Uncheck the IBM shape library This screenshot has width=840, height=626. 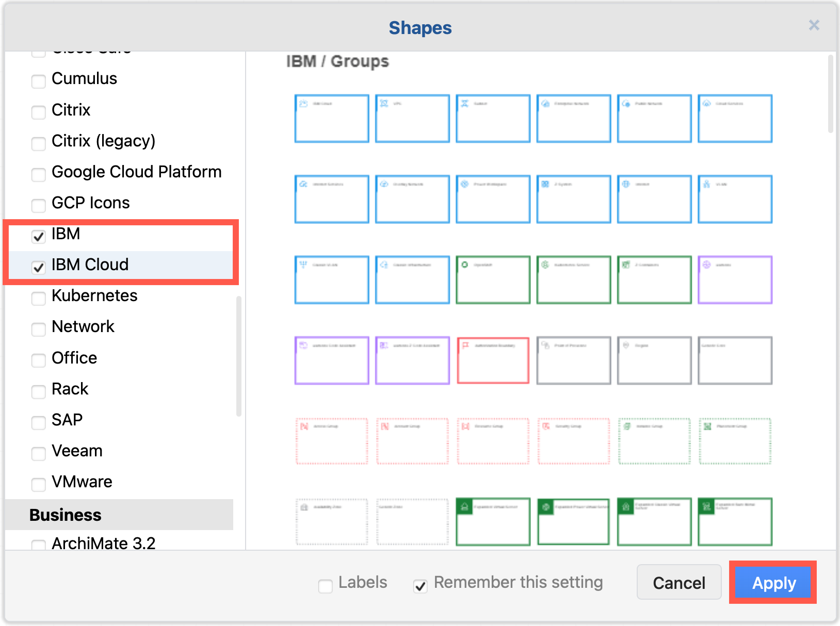pos(38,237)
